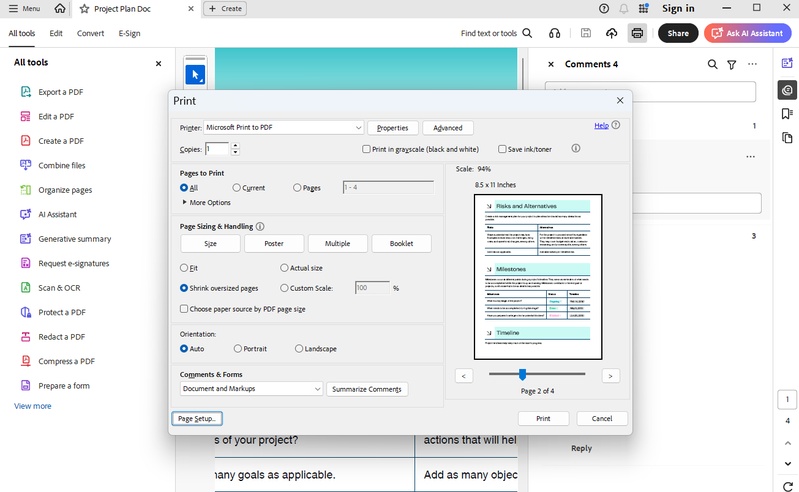Click the page preview slider handle
The height and width of the screenshot is (492, 799).
pos(522,374)
